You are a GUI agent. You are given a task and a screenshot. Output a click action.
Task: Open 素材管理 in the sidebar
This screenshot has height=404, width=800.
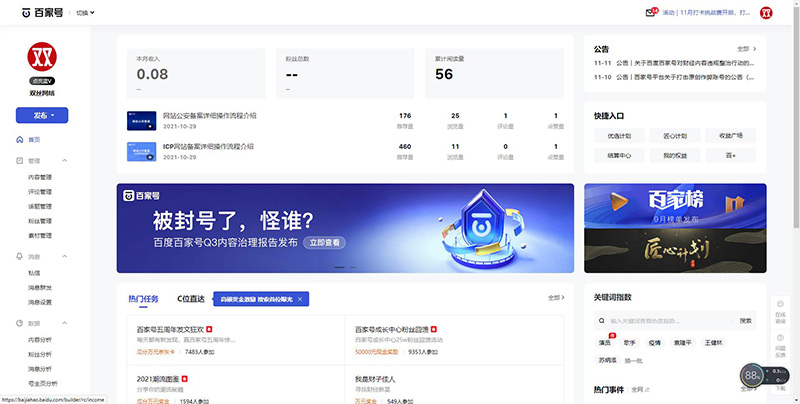[x=40, y=236]
